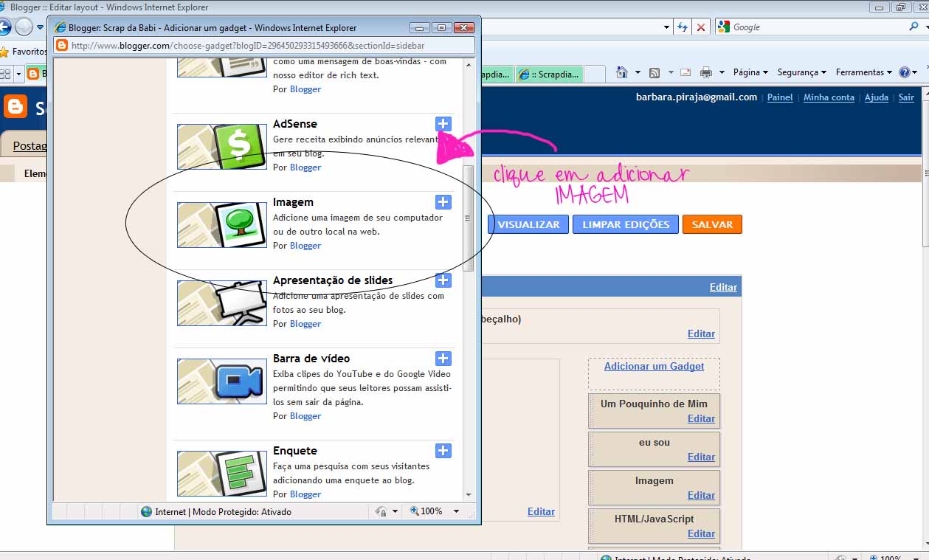Add Barra de vídeo using its plus icon

coord(443,359)
